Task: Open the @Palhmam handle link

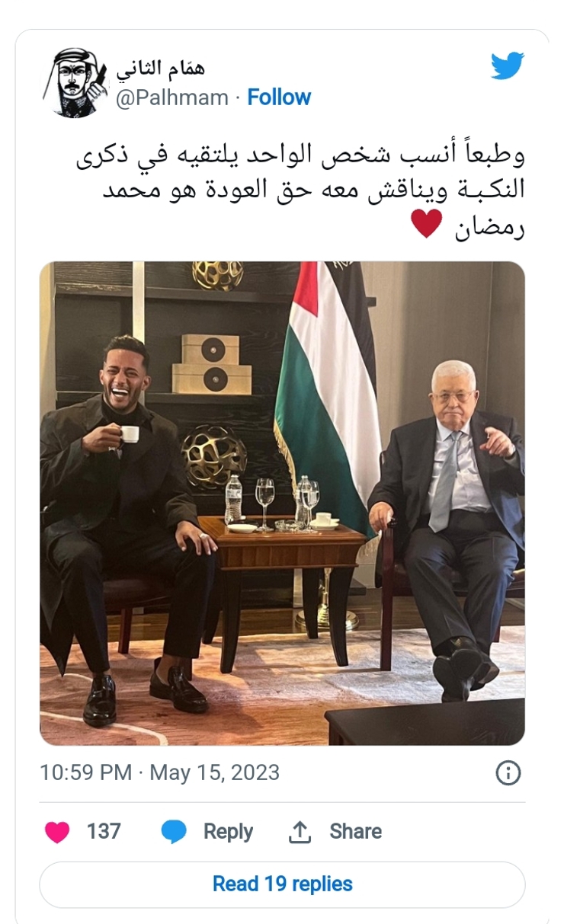Action: click(x=171, y=98)
